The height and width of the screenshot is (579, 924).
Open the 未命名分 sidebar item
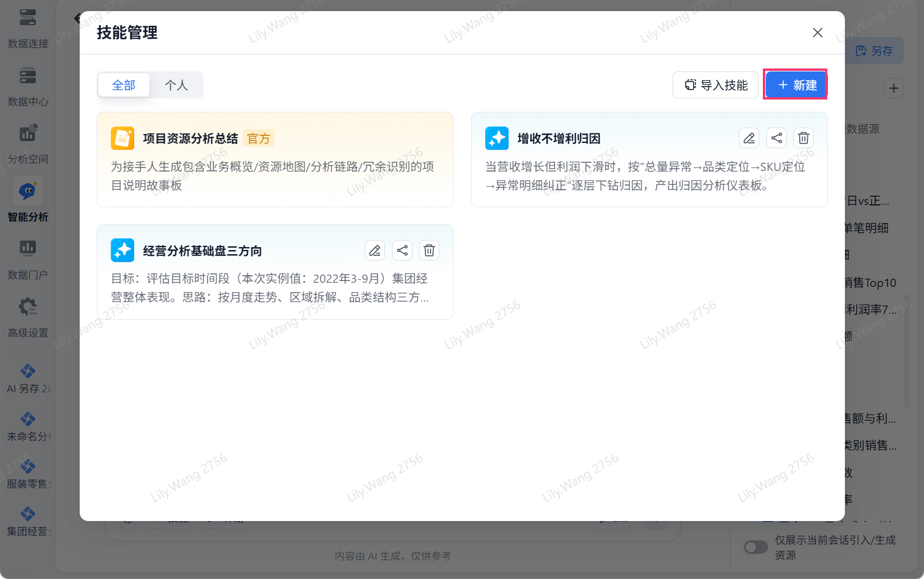pos(28,427)
